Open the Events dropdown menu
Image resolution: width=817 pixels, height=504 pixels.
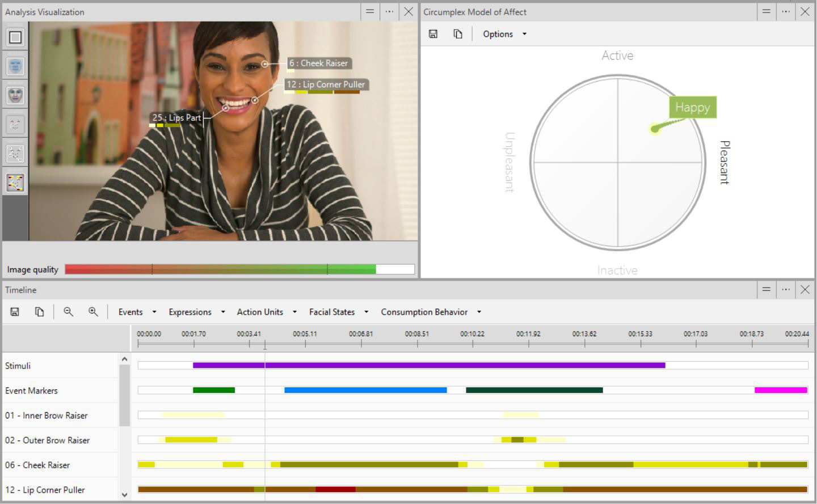pos(137,312)
